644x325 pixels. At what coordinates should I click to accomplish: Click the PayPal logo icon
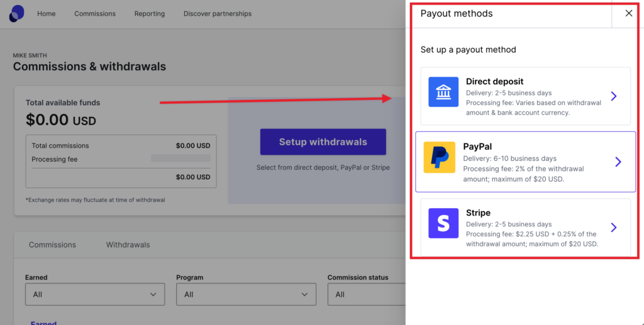439,157
